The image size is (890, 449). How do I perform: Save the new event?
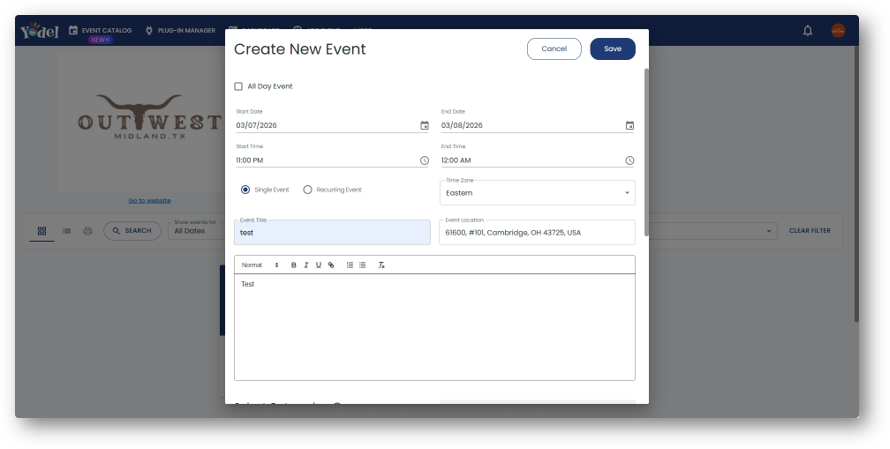[612, 49]
